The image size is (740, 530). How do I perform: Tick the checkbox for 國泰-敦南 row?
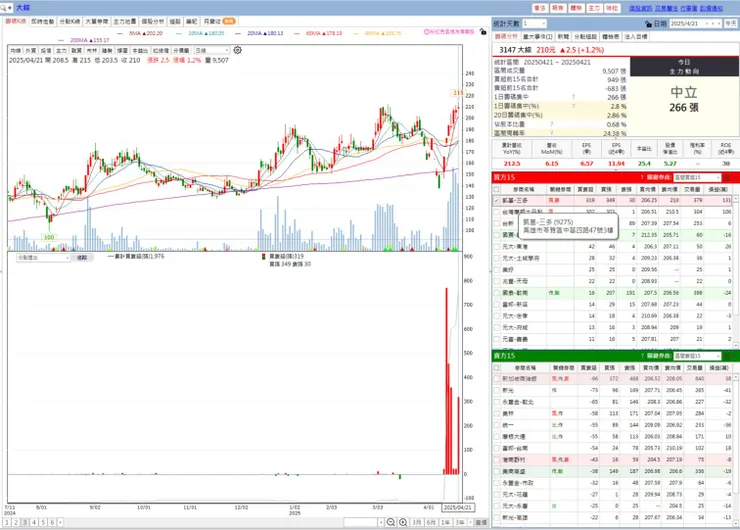(x=496, y=293)
